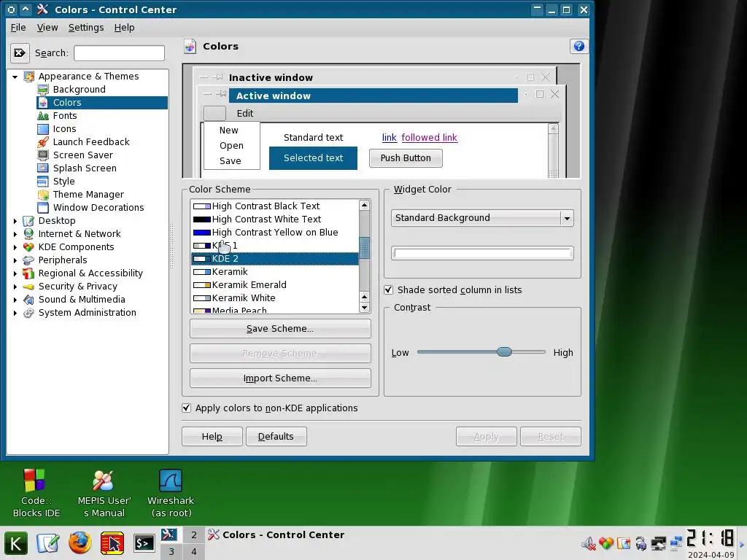
Task: Click the Appearance & Themes category icon
Action: tap(28, 76)
